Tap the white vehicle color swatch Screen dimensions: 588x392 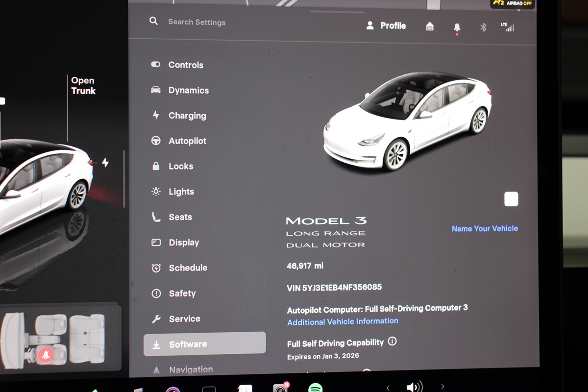click(x=511, y=199)
